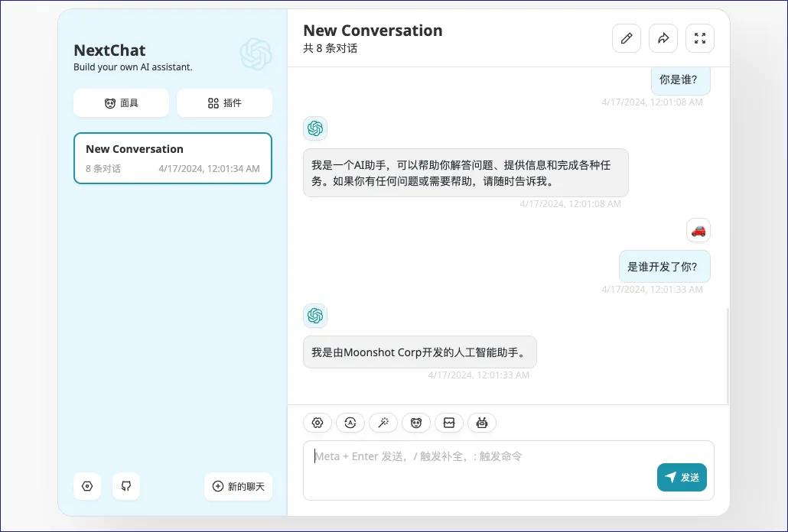Select the New Conversation item in sidebar

coord(172,158)
